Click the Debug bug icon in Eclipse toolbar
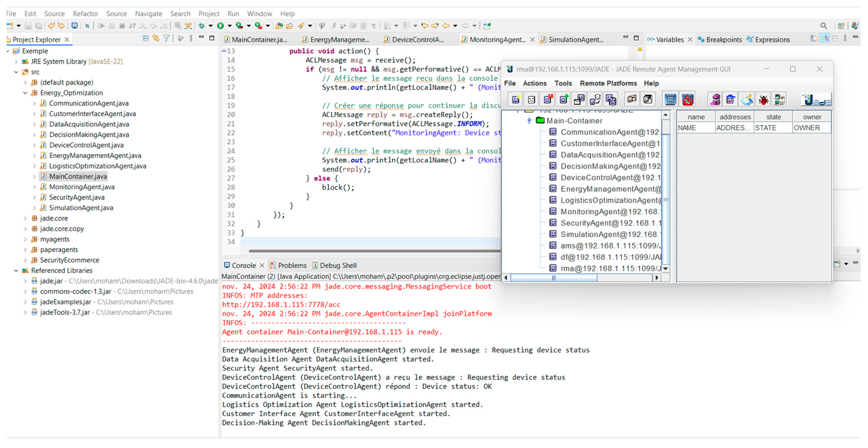Viewport: 868px width, 448px height. (202, 26)
